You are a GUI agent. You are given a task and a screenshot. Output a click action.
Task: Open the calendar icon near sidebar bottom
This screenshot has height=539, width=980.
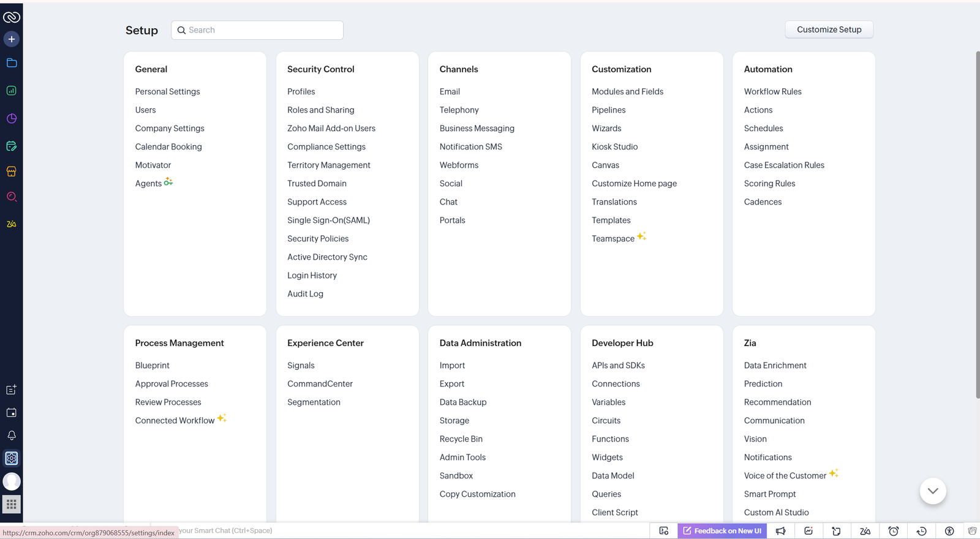click(x=12, y=413)
